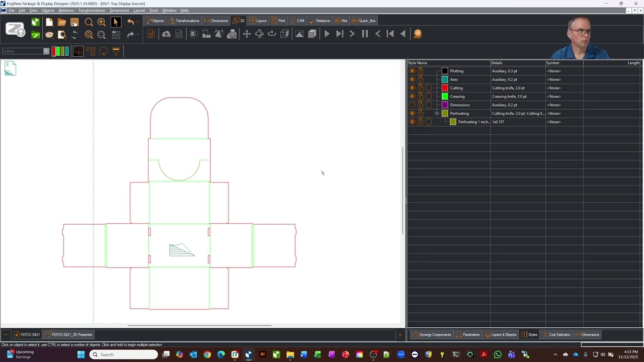Viewport: 644px width, 362px height.
Task: Open the Synergy Components panel
Action: pos(432,334)
